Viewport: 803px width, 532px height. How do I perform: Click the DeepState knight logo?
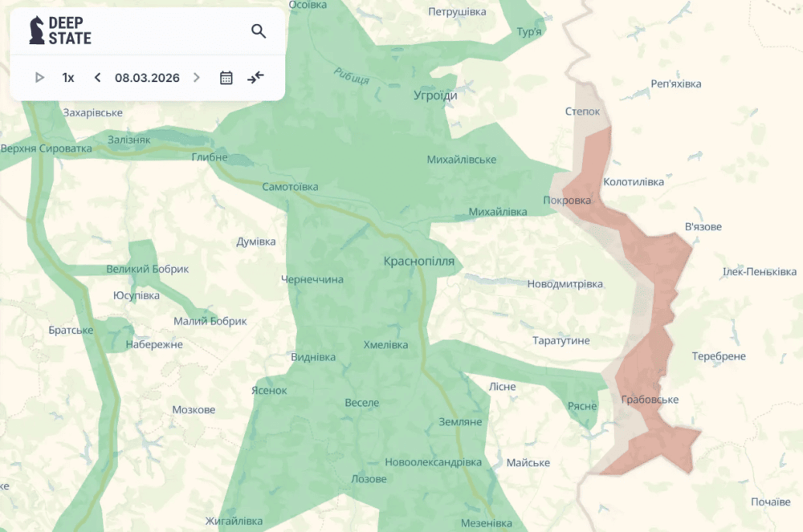pyautogui.click(x=36, y=30)
